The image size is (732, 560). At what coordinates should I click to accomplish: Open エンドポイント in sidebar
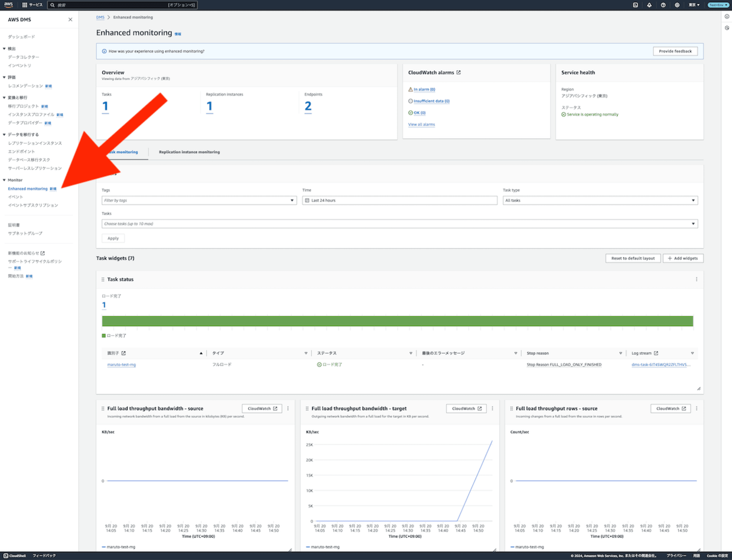pyautogui.click(x=22, y=152)
